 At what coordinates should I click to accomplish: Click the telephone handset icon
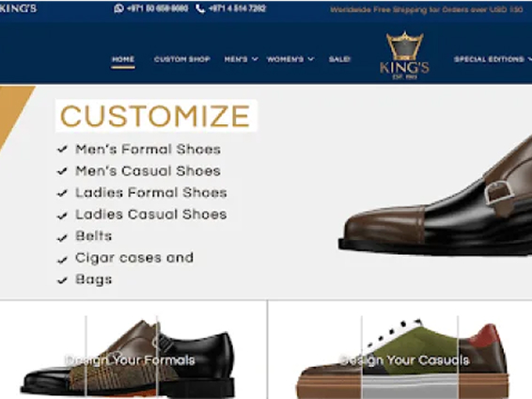pos(200,8)
